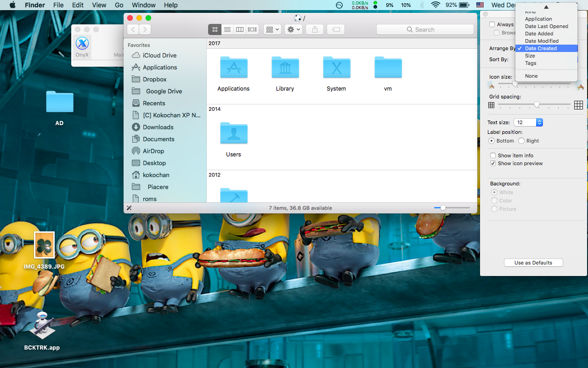Select Picture background radio button
The height and width of the screenshot is (368, 588).
tap(494, 209)
